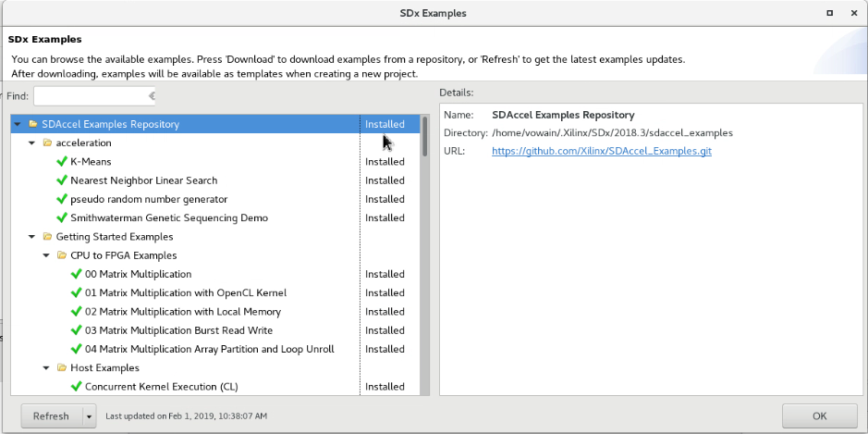Image resolution: width=868 pixels, height=434 pixels.
Task: Select the 00 Matrix Multiplication example
Action: pyautogui.click(x=139, y=274)
